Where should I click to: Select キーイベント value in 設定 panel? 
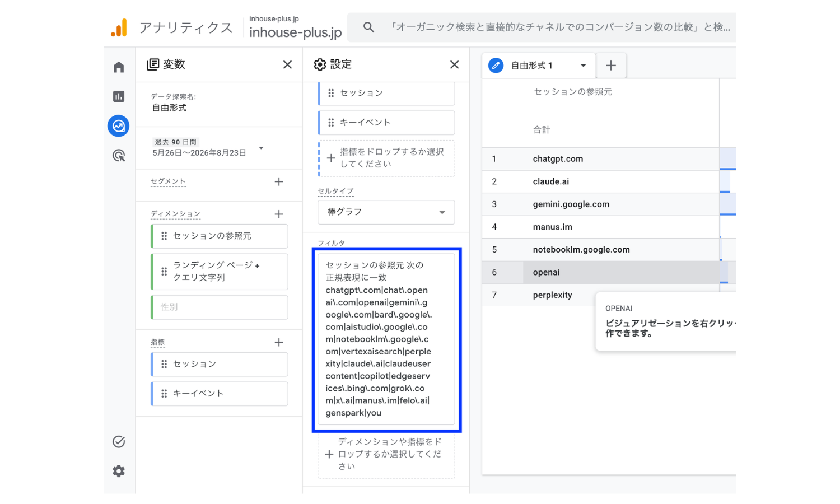pos(386,123)
